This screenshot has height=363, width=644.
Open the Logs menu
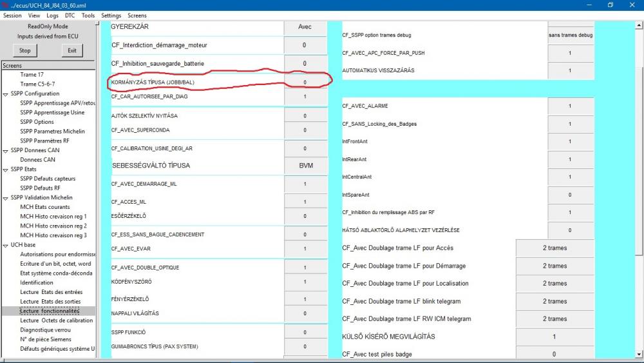(x=53, y=15)
